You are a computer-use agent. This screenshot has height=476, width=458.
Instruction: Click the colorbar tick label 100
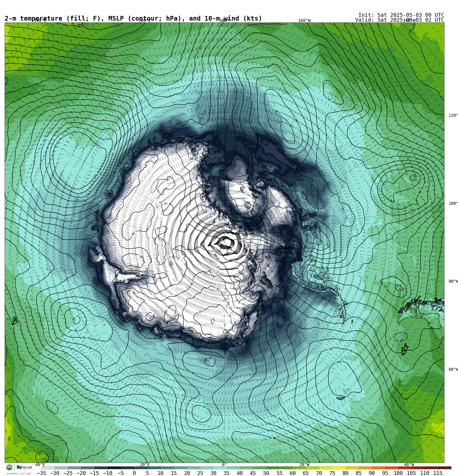(x=398, y=473)
